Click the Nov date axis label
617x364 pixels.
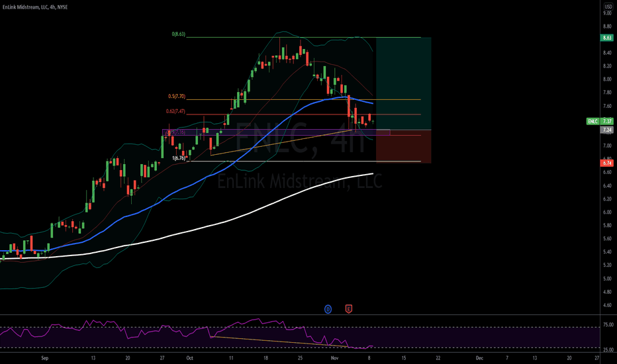pos(334,358)
